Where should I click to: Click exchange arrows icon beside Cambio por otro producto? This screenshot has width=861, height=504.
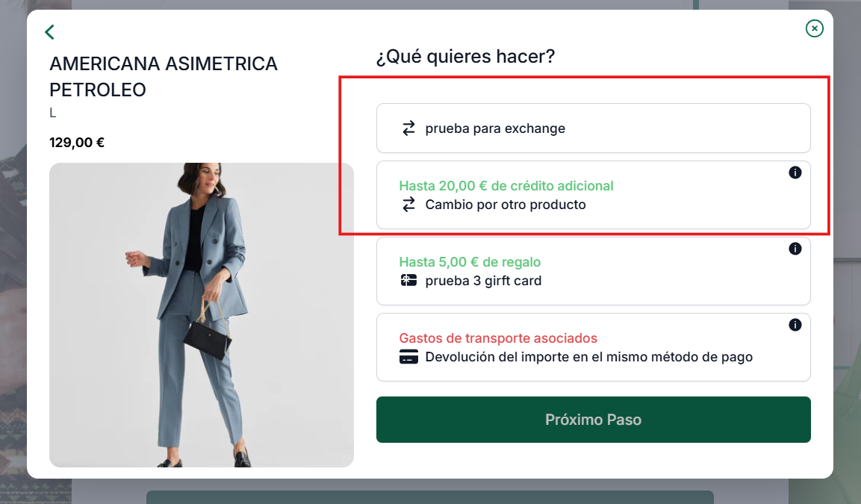(408, 205)
